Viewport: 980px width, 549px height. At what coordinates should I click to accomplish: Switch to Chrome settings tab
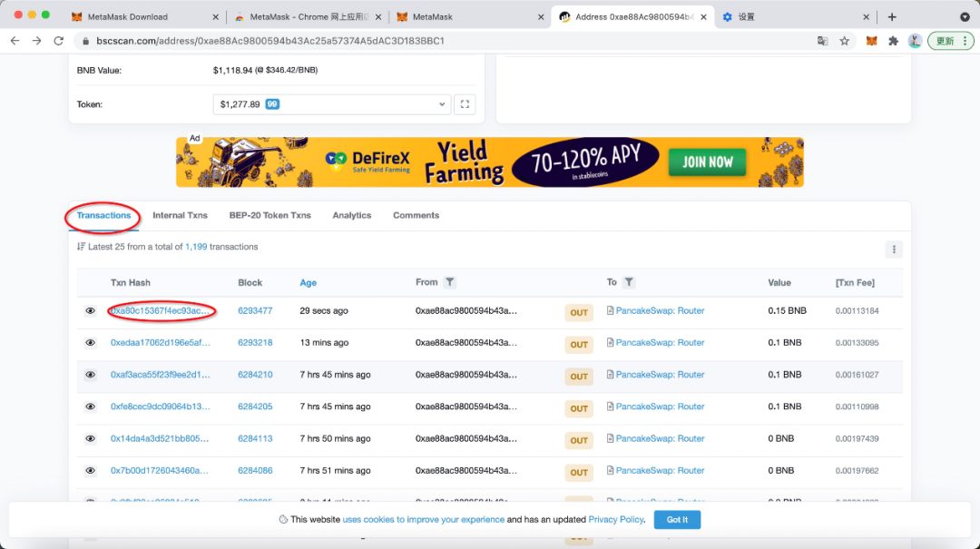[794, 17]
